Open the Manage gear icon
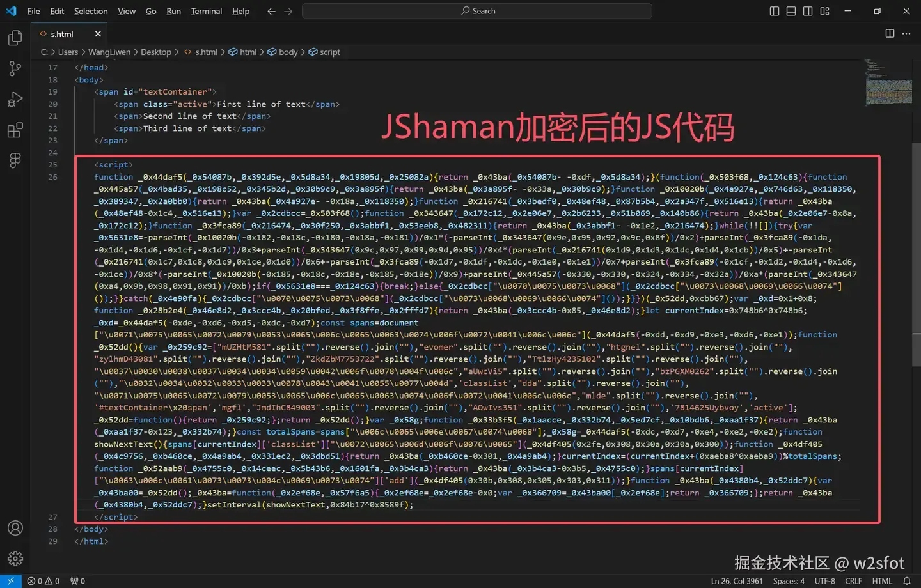 click(x=15, y=559)
